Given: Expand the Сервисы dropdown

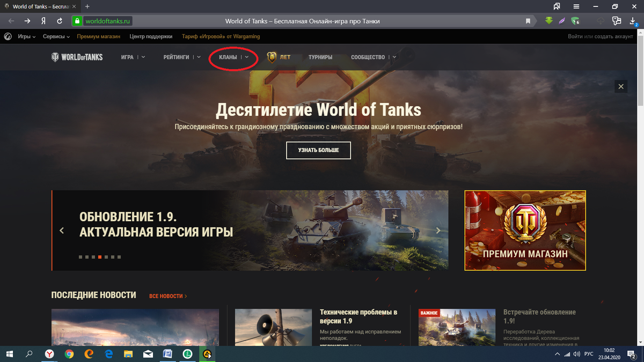Looking at the screenshot, I should point(57,36).
